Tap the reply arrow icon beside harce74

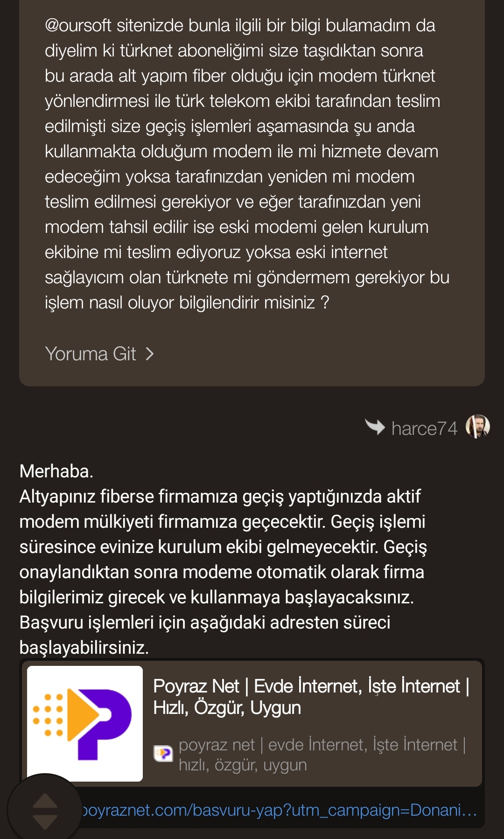coord(375,427)
